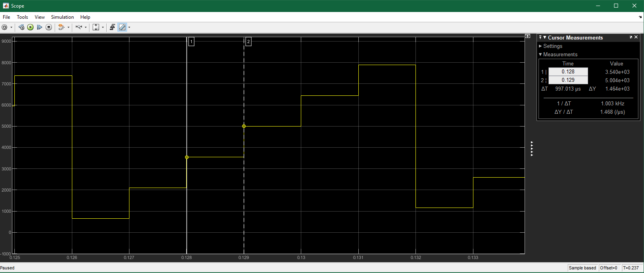Open the Simulation menu
644x273 pixels.
62,17
